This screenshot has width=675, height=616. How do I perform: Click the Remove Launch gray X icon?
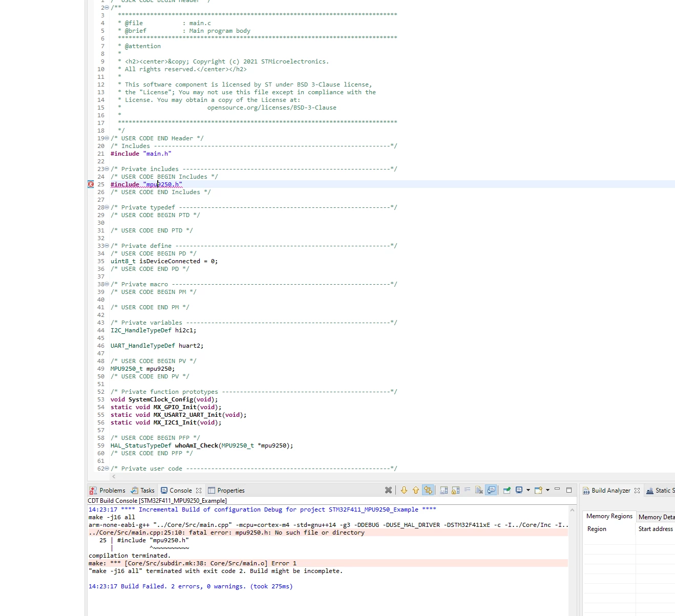(388, 490)
